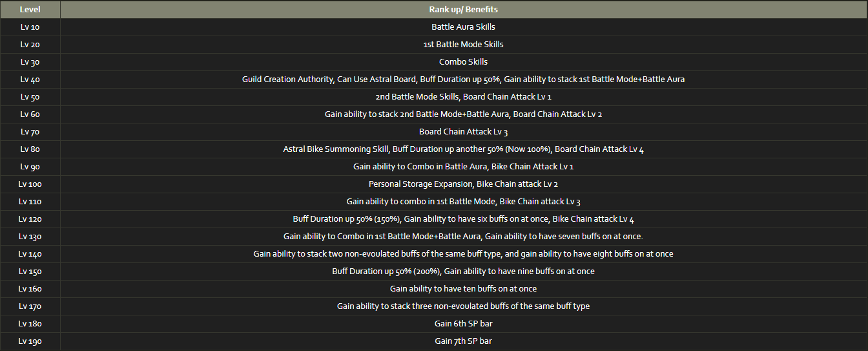This screenshot has height=351, width=868.
Task: Select the Lv 10 level cell
Action: coord(30,27)
